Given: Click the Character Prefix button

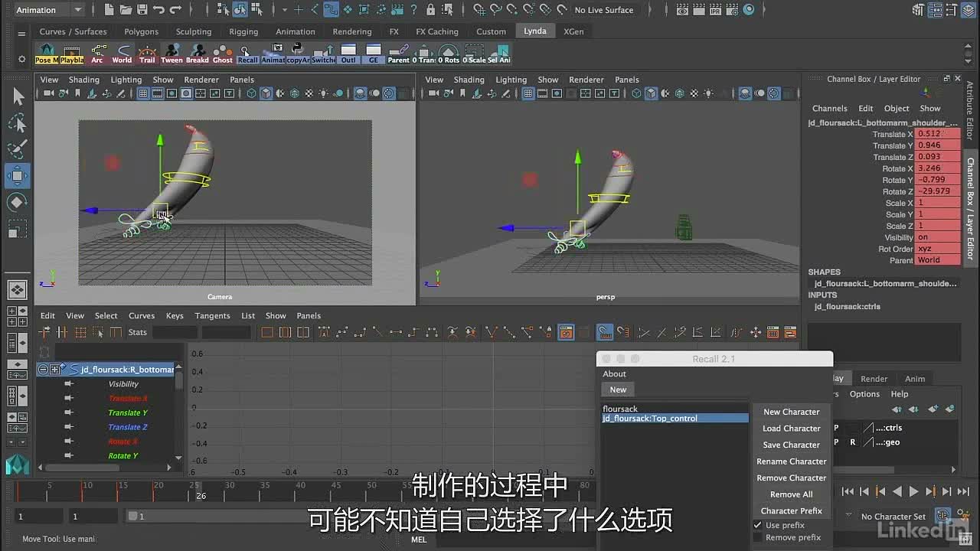Looking at the screenshot, I should [x=791, y=510].
